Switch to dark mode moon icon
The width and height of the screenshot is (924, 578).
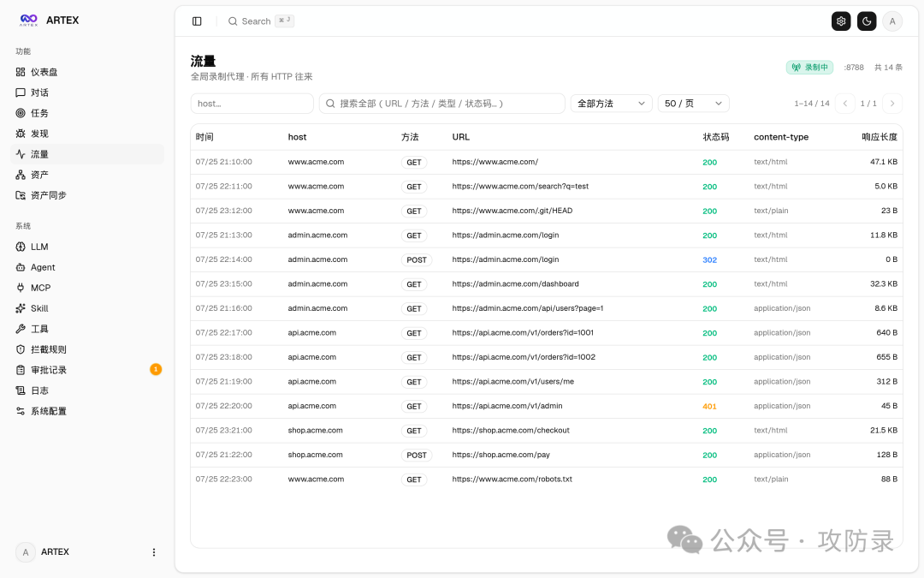click(866, 21)
